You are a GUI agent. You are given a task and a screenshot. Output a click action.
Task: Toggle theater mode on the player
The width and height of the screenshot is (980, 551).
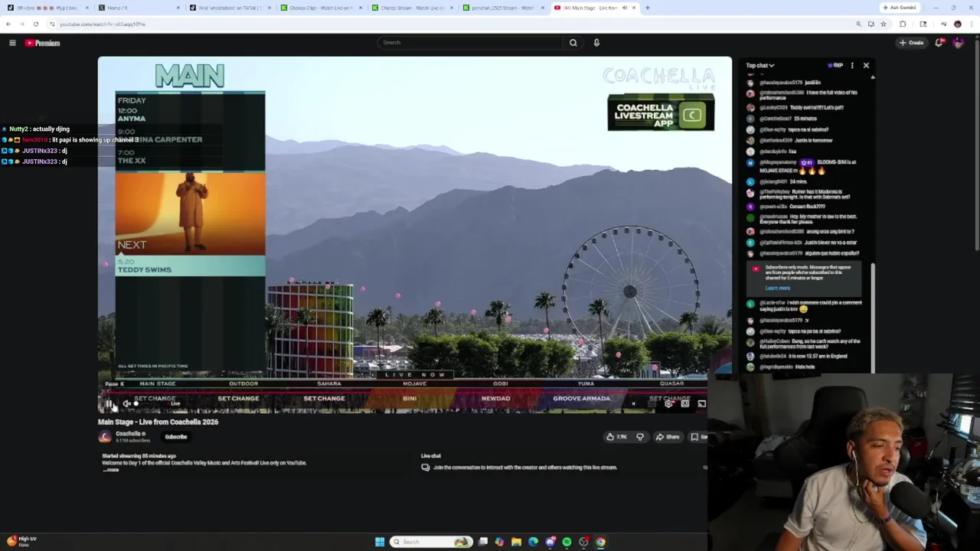(685, 403)
